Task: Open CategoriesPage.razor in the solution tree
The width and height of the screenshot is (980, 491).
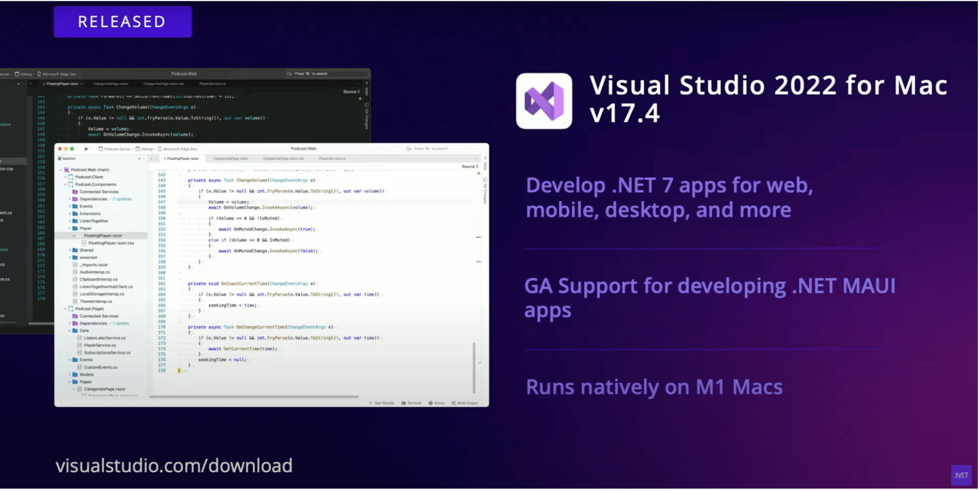Action: point(101,389)
